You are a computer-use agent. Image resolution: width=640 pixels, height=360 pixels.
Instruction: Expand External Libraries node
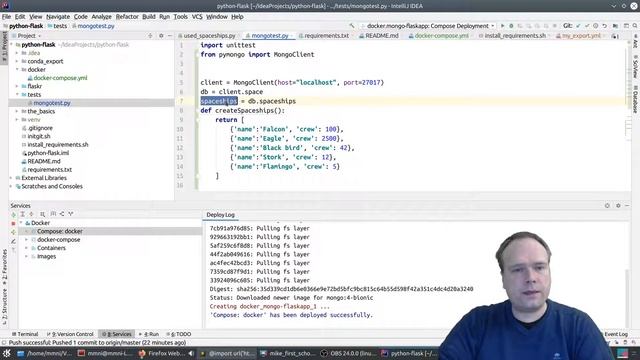tap(11, 178)
